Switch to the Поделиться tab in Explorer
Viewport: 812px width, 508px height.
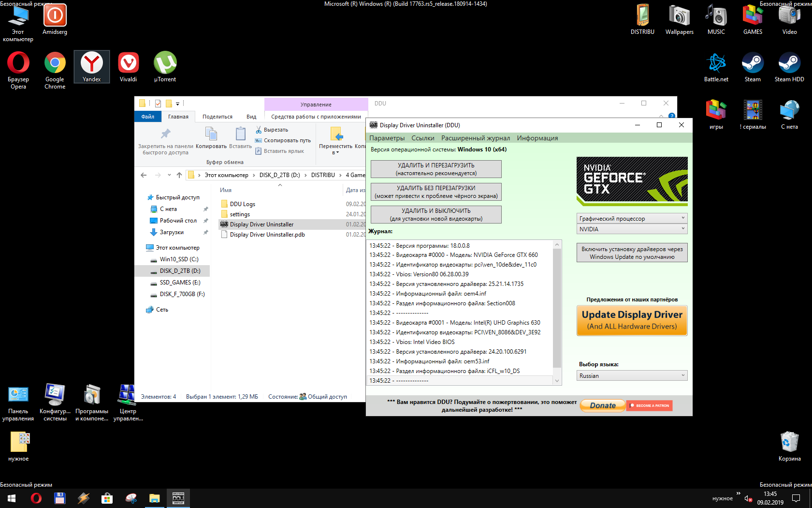pyautogui.click(x=217, y=117)
